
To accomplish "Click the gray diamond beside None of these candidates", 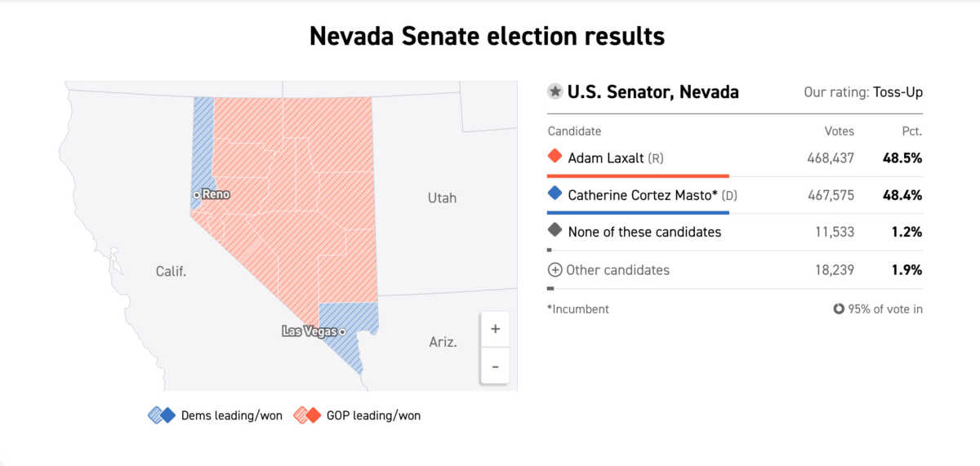I will pyautogui.click(x=555, y=231).
